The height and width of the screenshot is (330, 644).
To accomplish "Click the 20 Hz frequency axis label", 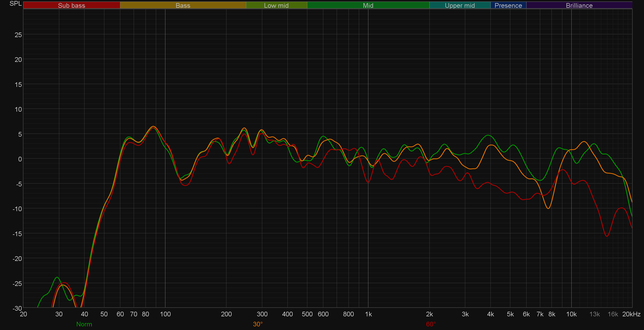I will coord(23,314).
